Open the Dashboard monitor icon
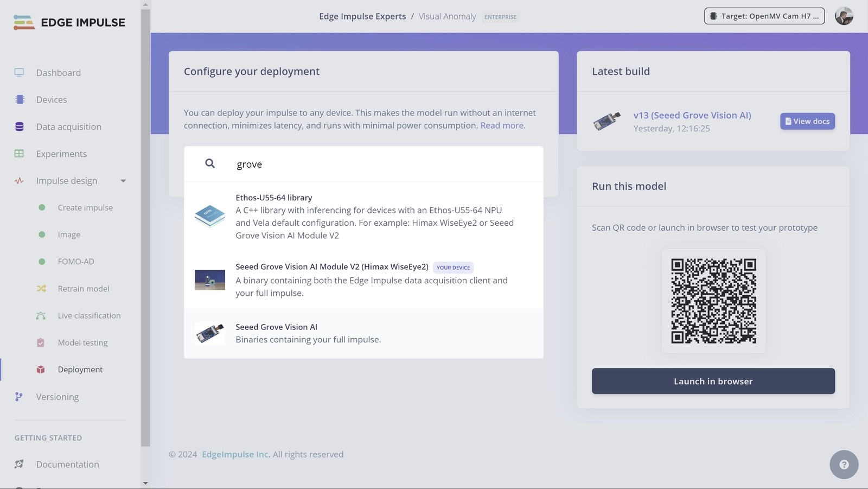Viewport: 868px width, 489px height. [20, 73]
